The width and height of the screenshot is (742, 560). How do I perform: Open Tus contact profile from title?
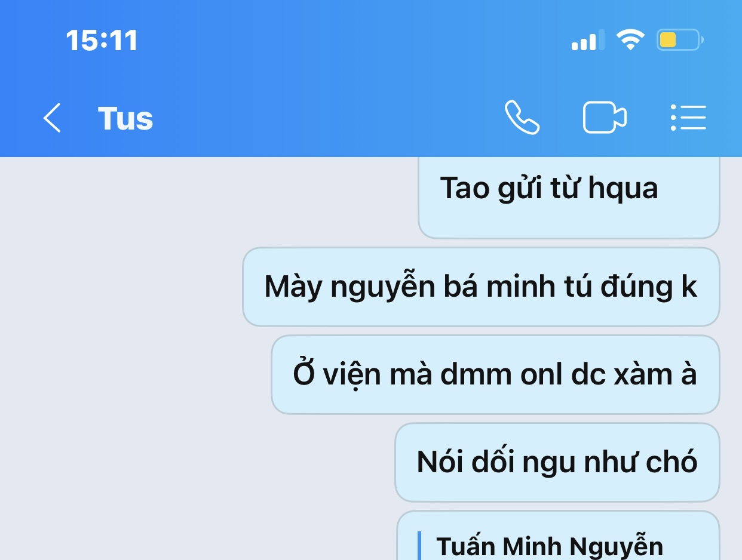(125, 118)
